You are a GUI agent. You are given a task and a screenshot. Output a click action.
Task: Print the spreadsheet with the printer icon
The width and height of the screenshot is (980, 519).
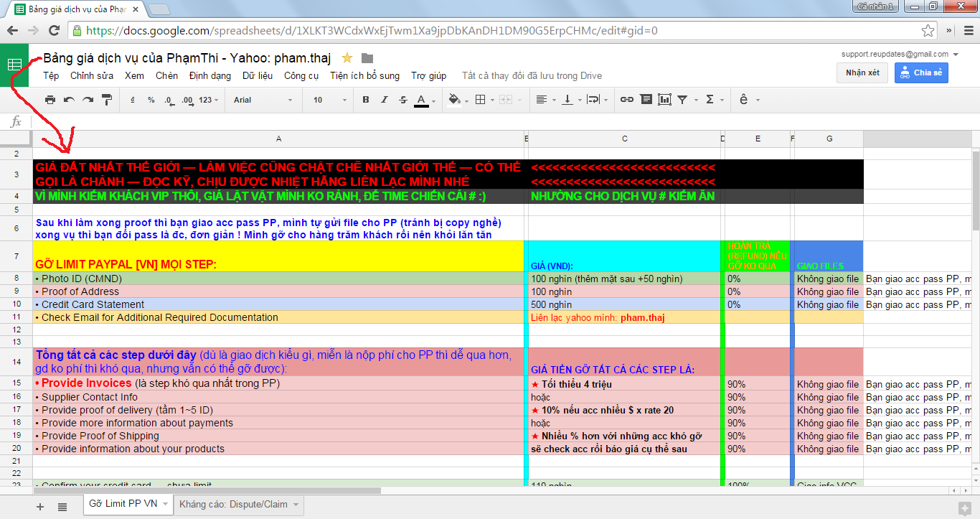(50, 100)
